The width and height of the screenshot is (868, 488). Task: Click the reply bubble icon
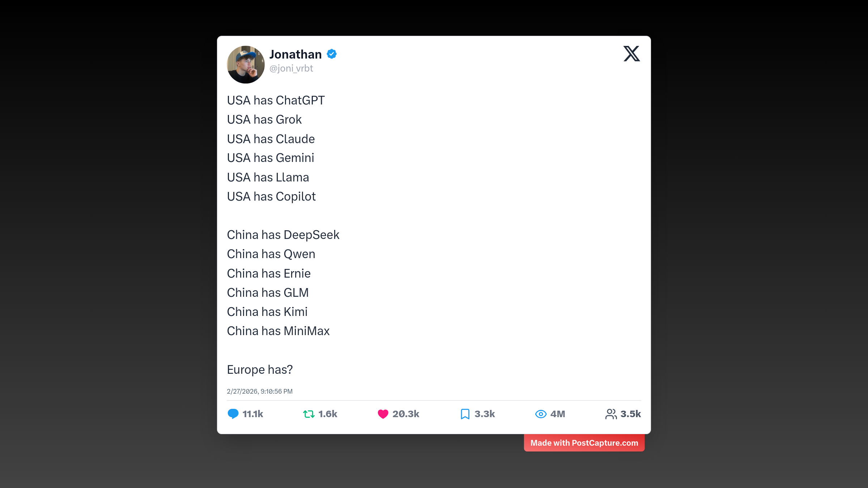[233, 414]
